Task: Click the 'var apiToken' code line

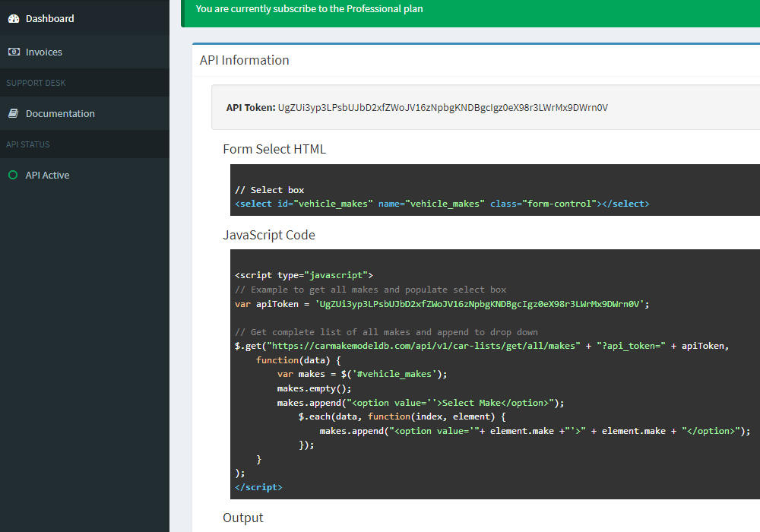Action: coord(442,304)
